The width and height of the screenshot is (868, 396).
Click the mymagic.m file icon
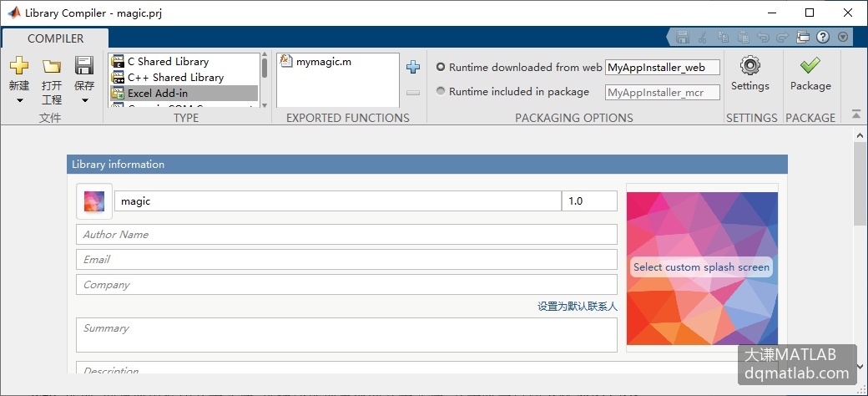click(286, 61)
